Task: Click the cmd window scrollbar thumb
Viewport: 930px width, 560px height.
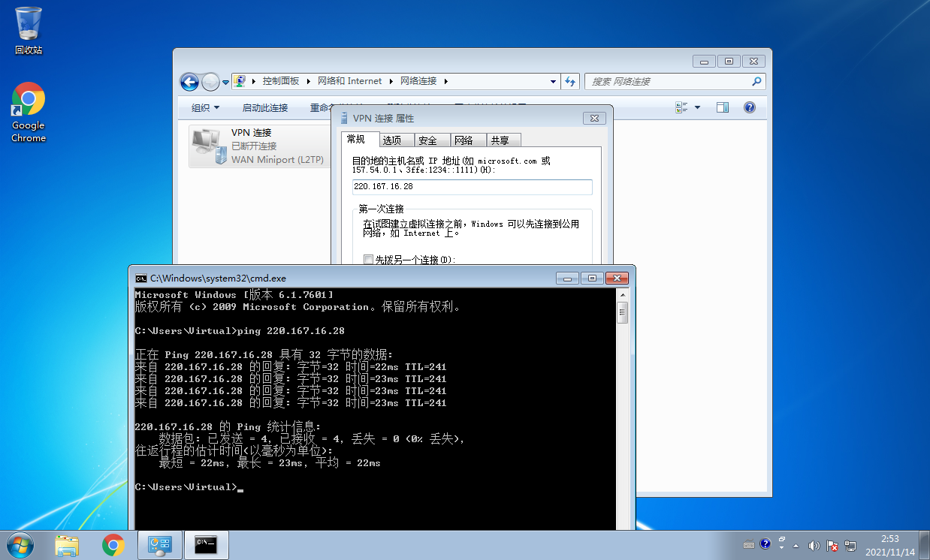Action: (622, 313)
